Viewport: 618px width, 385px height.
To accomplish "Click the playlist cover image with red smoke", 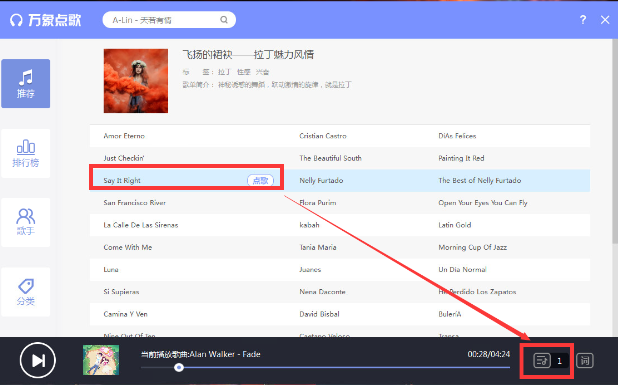I will pos(136,81).
